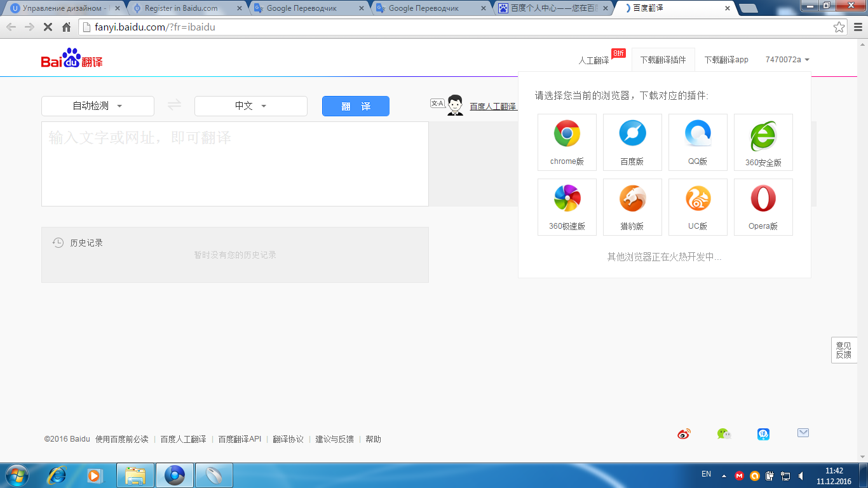This screenshot has width=868, height=488.
Task: Click EN language indicator in taskbar
Action: 706,474
